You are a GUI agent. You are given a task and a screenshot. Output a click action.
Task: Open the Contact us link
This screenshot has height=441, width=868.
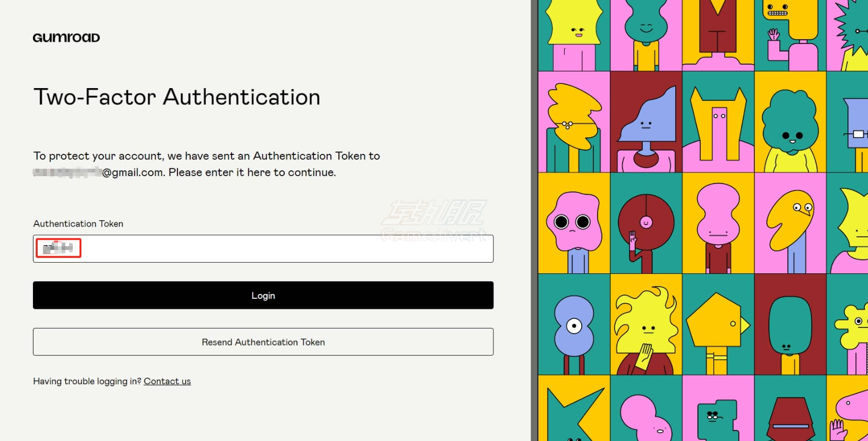[167, 381]
